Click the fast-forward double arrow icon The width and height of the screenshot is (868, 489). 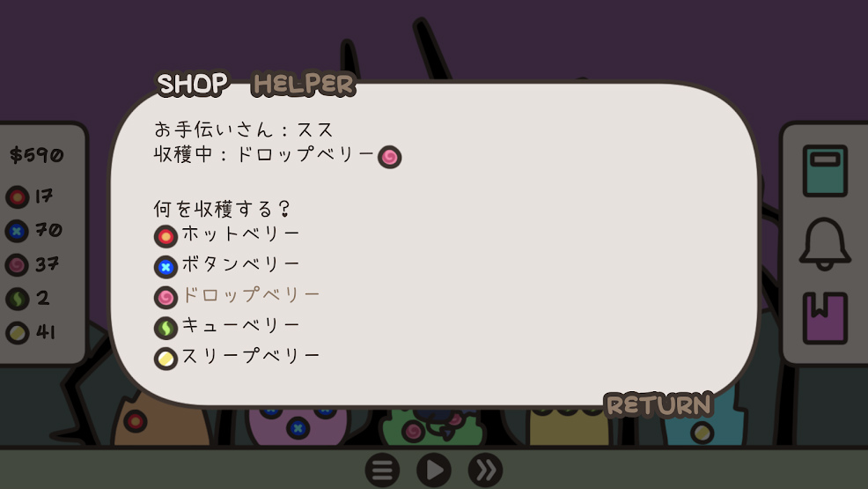485,470
